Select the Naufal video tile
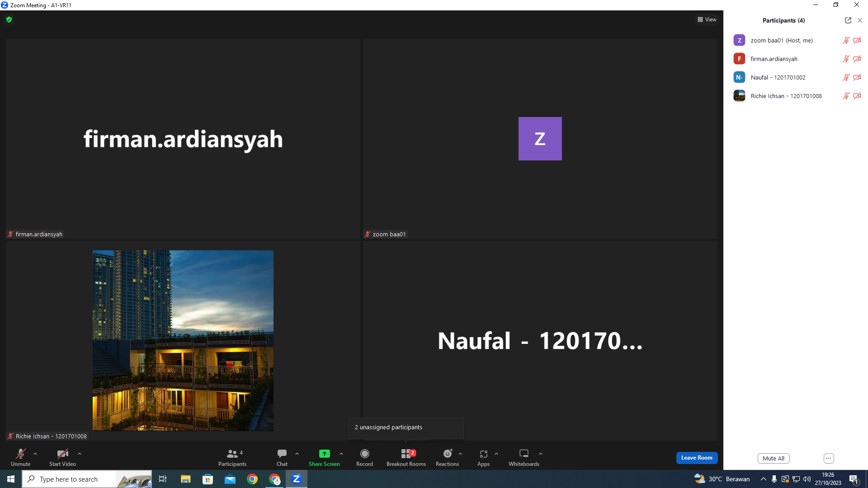Screen dimensions: 868x488 (x=540, y=341)
